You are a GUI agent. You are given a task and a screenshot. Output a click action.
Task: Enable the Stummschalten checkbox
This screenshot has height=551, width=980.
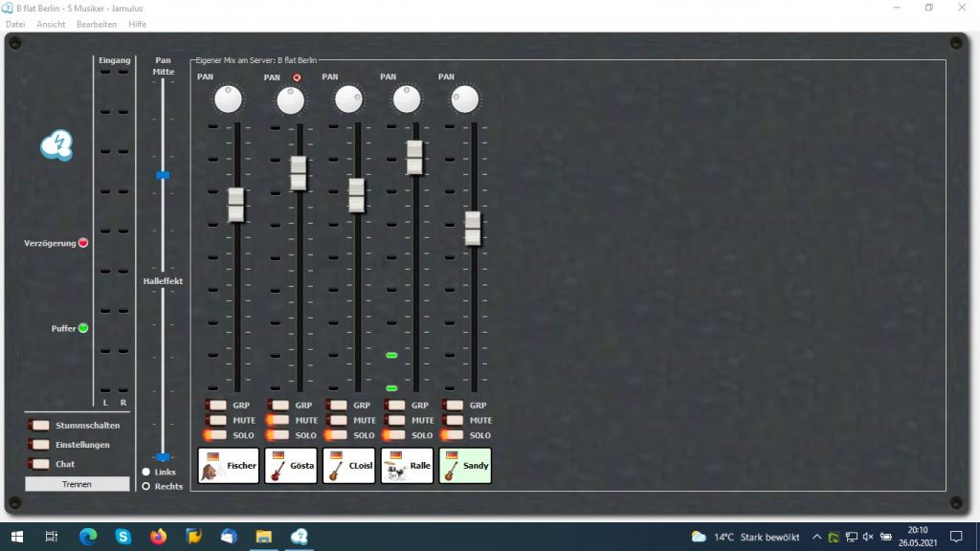[40, 425]
